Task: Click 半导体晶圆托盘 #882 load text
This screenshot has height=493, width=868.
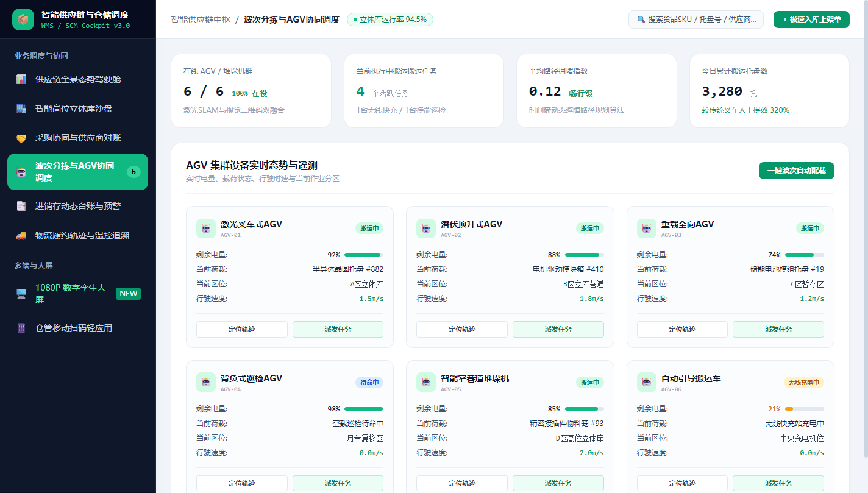Action: 348,269
